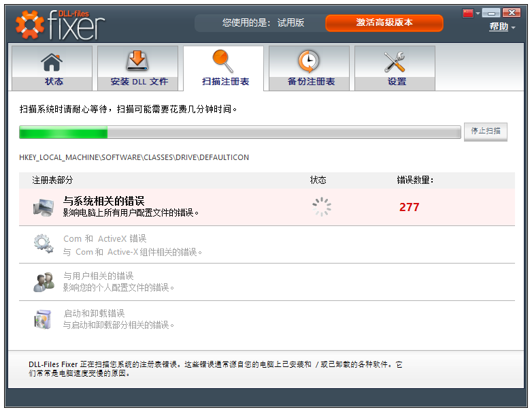Open the 备份注册表 tab label
Viewport: 532px width, 412px height.
(311, 82)
